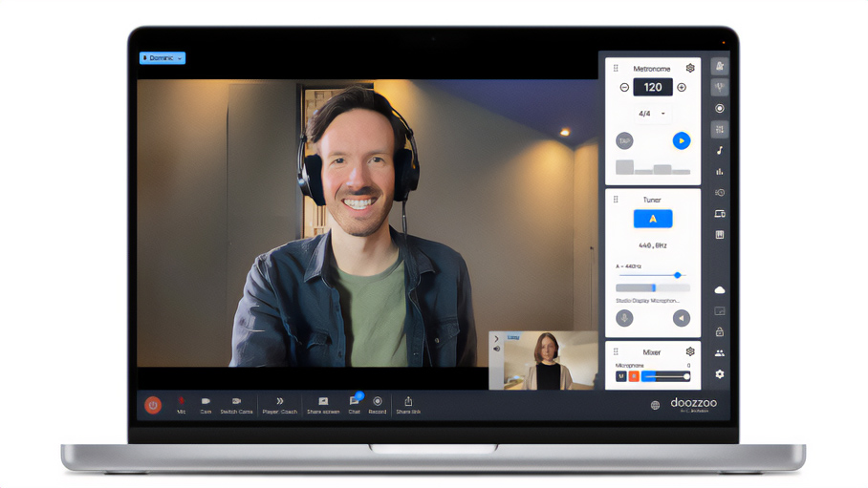The image size is (868, 488).
Task: Toggle the Mic mute button
Action: click(181, 404)
